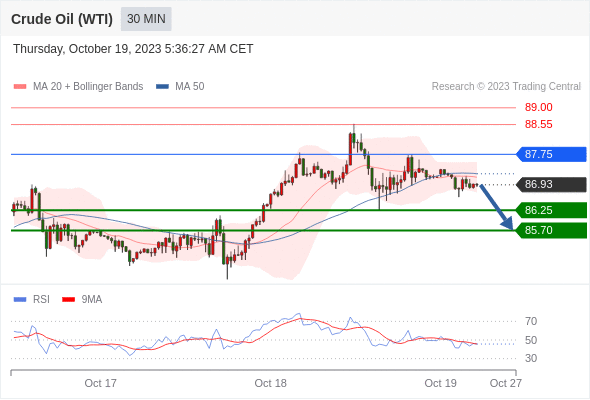590x400 pixels.
Task: Click the Research © 2023 Trading Central text
Action: point(506,87)
